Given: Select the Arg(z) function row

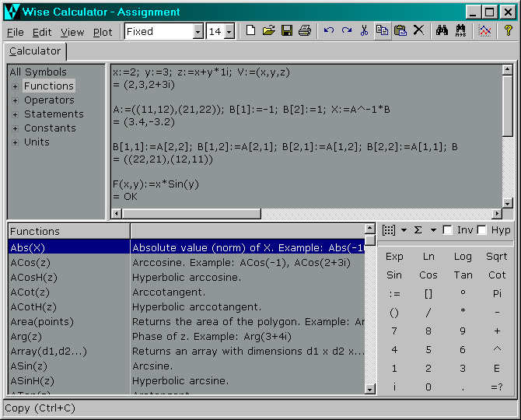Looking at the screenshot, I should (187, 337).
